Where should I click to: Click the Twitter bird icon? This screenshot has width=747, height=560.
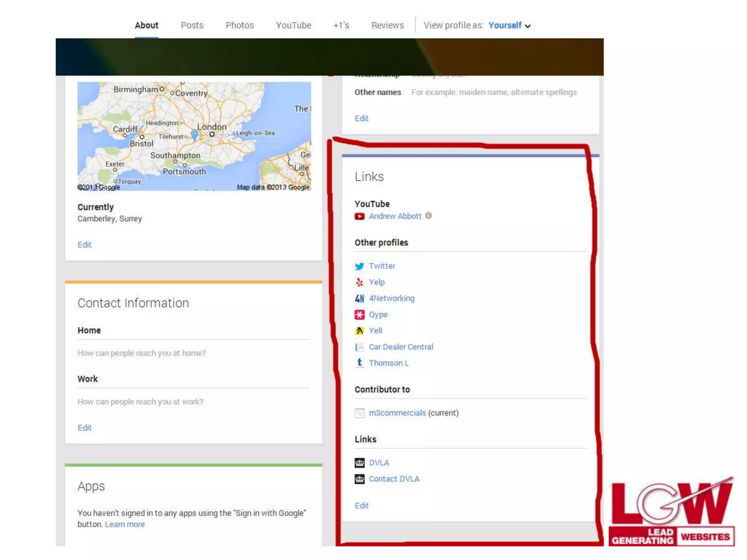point(359,266)
